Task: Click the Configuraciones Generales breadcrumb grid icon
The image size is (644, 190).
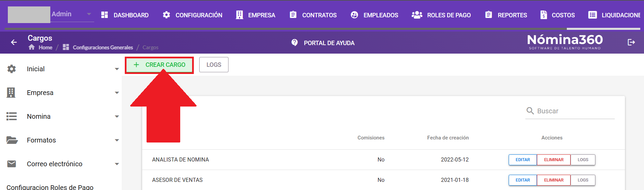Action: (66, 47)
